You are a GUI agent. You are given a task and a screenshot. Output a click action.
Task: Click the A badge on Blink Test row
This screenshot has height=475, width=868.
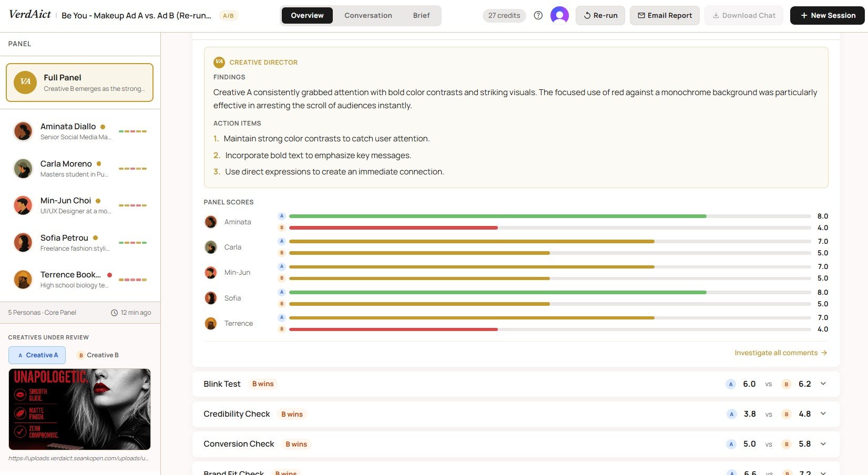click(x=731, y=384)
